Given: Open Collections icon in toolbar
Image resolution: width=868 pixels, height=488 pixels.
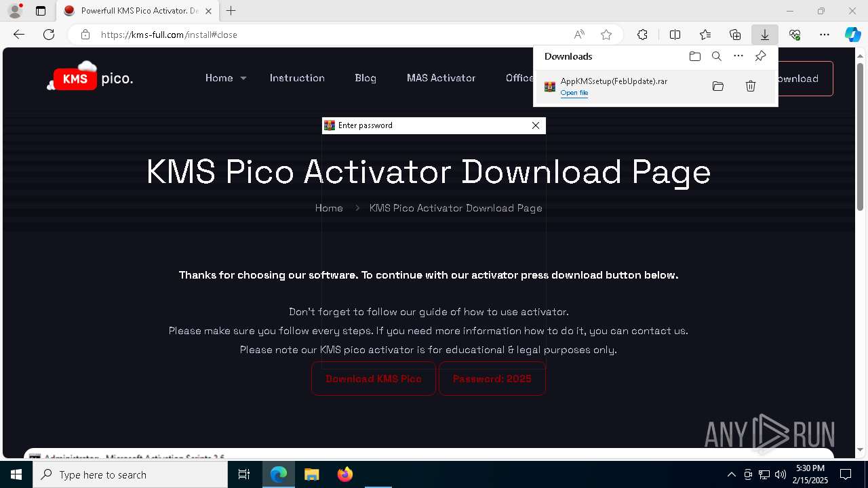Looking at the screenshot, I should pos(735,35).
